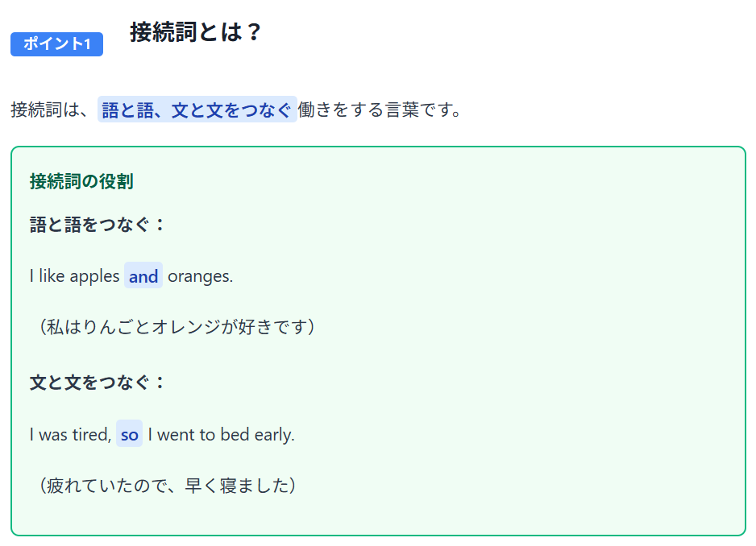
Task: Click the text 働きをする言葉です。
Action: coord(380,110)
